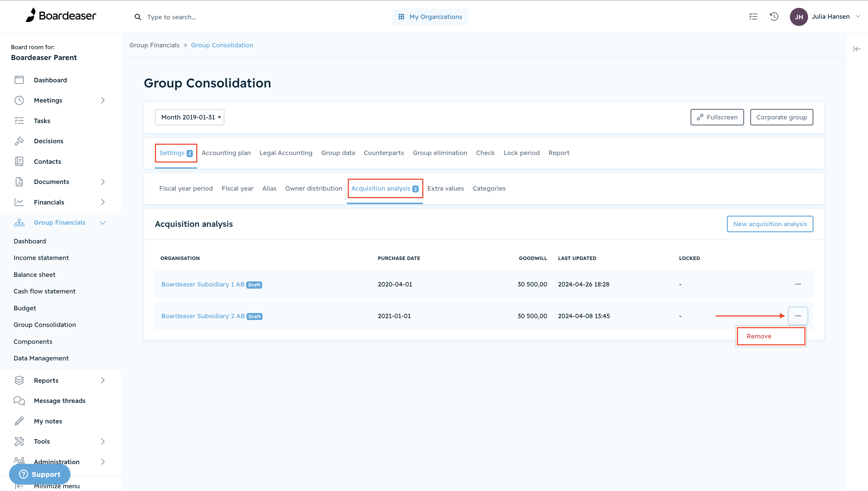Click New acquisition analysis button
The height and width of the screenshot is (491, 868).
click(770, 224)
